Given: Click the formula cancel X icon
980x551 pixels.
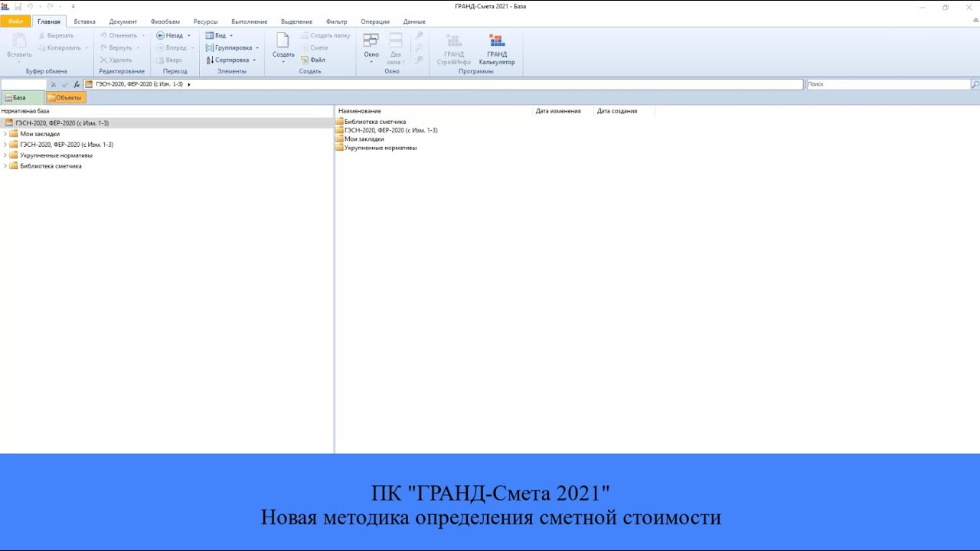Looking at the screenshot, I should coord(54,84).
